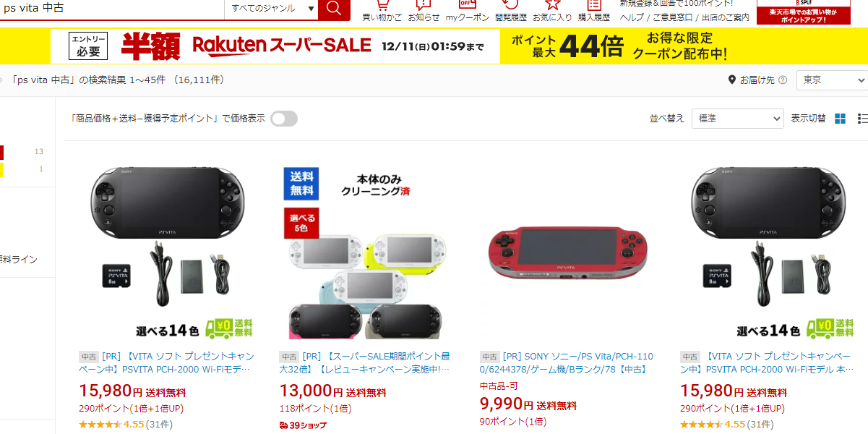Toggle price display including shipping and points
Image resolution: width=868 pixels, height=434 pixels.
click(284, 119)
